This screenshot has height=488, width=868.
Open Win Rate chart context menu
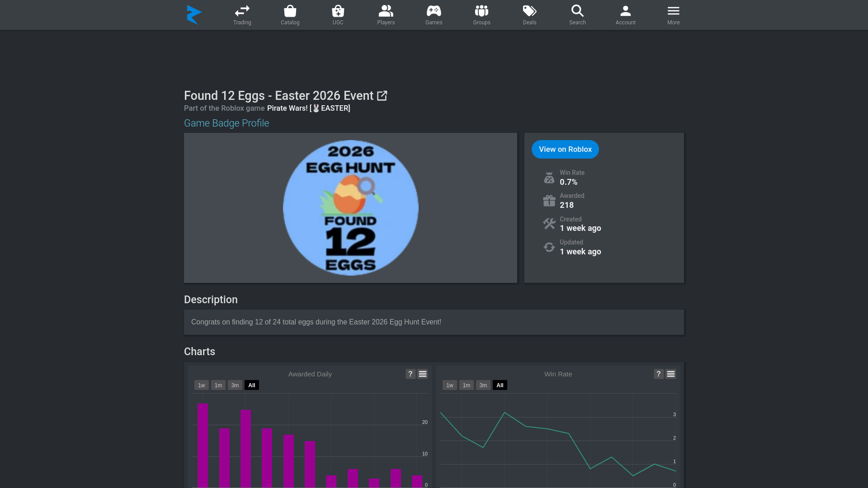(x=671, y=374)
